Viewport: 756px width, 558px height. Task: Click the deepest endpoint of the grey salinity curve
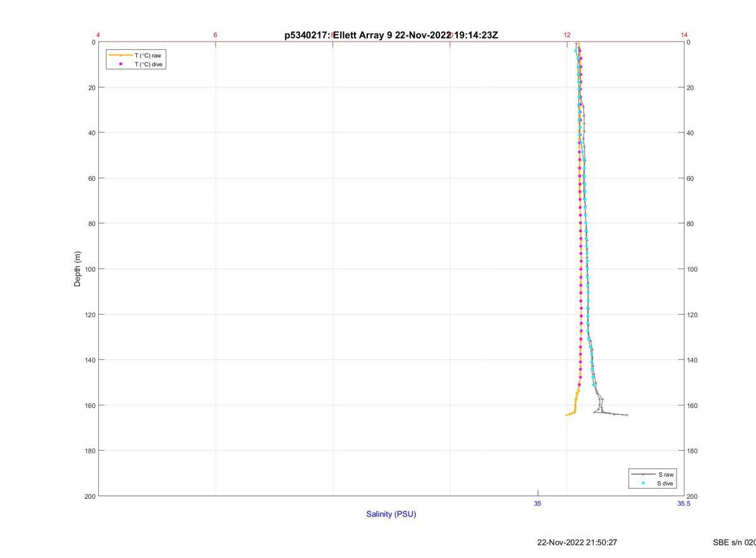click(x=627, y=415)
